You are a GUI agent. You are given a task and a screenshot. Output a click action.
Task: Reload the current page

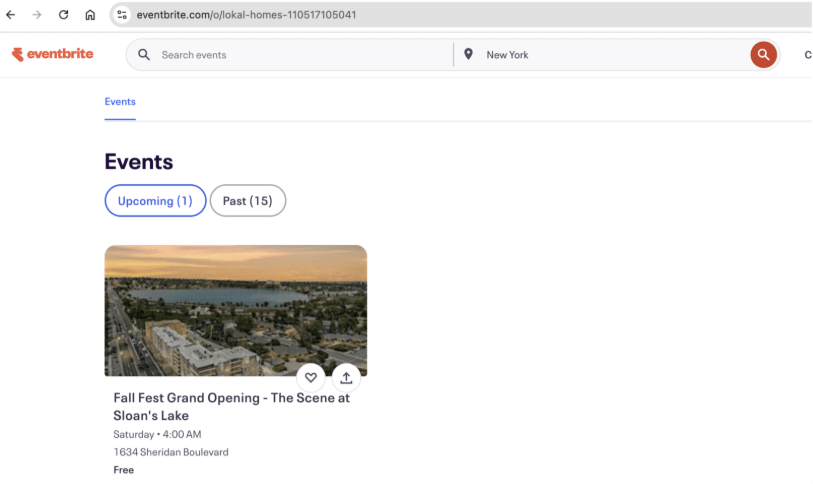click(64, 15)
